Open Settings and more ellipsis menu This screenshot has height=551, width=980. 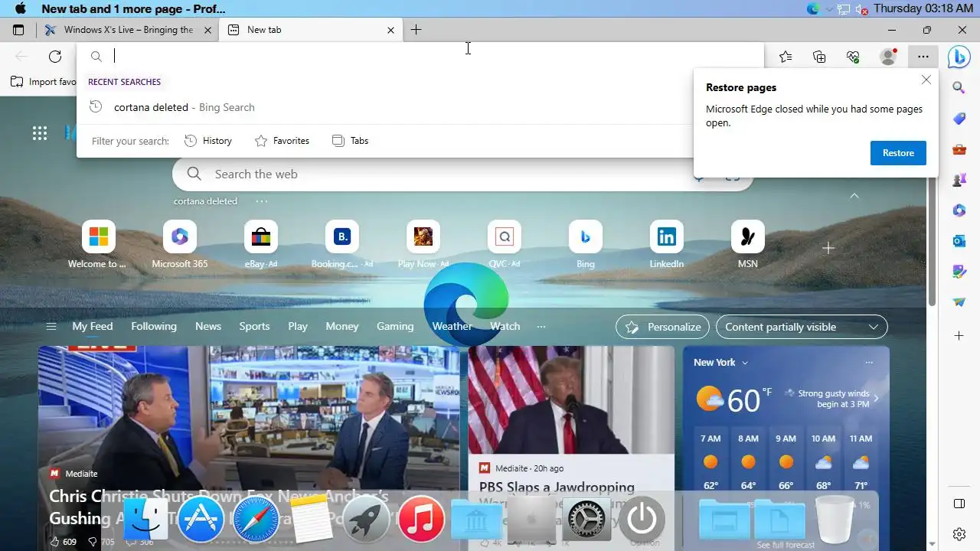(x=923, y=56)
